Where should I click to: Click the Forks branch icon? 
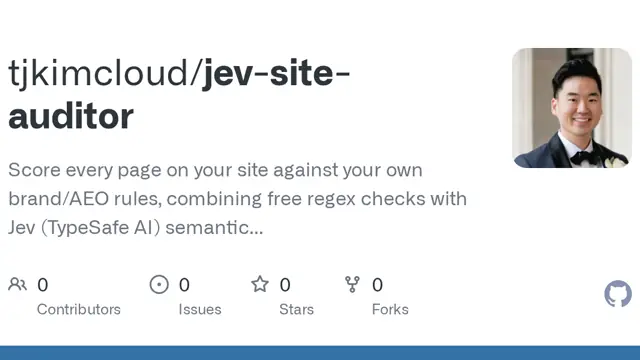352,284
